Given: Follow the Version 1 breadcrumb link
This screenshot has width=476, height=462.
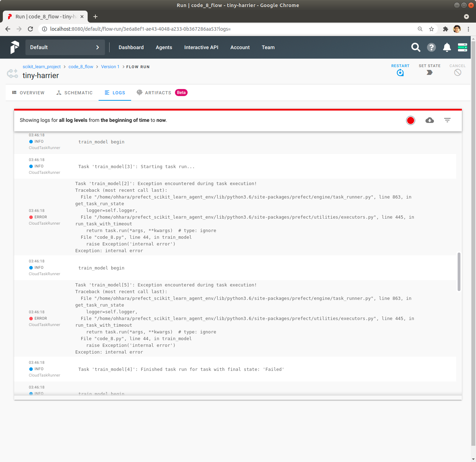Looking at the screenshot, I should tap(110, 67).
